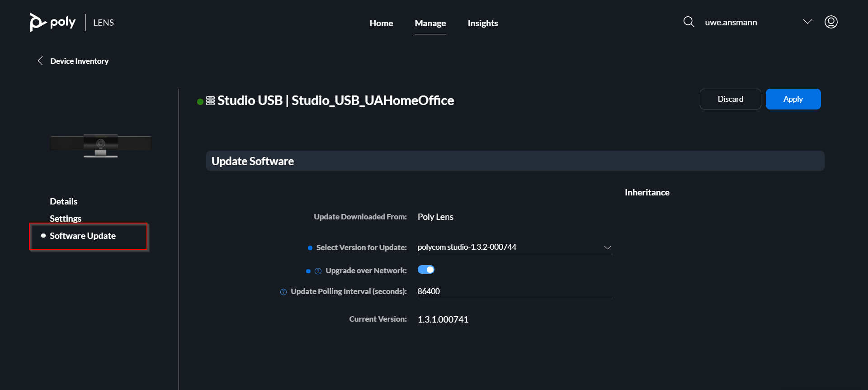Click the Update Software section header
Image resolution: width=868 pixels, height=390 pixels.
tap(515, 161)
